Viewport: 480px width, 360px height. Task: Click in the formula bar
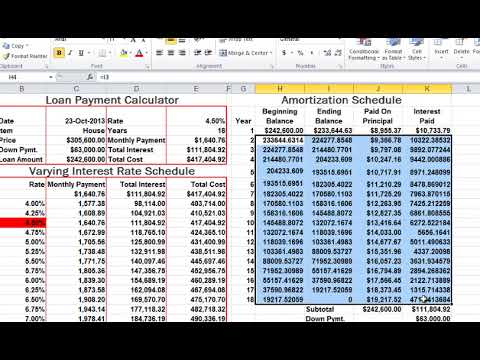click(287, 77)
